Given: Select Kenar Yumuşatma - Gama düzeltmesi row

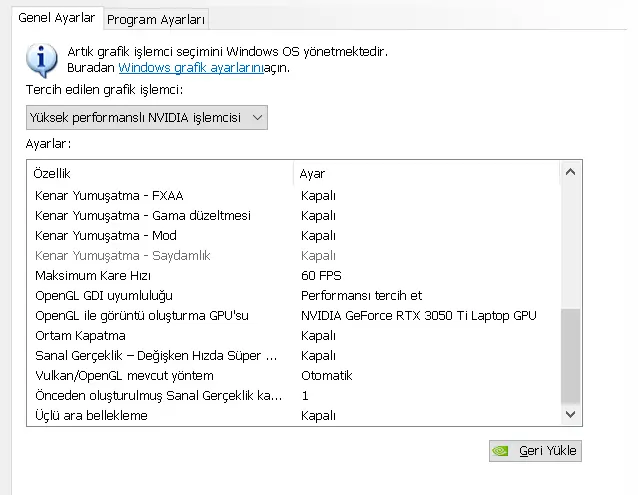Looking at the screenshot, I should 294,216.
